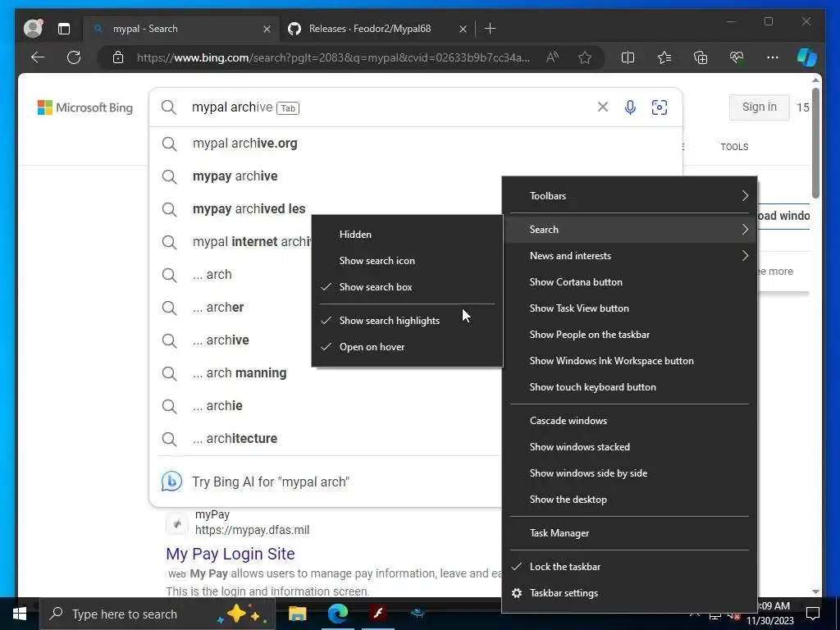
Task: Open the Flash player taskbar icon
Action: click(377, 614)
